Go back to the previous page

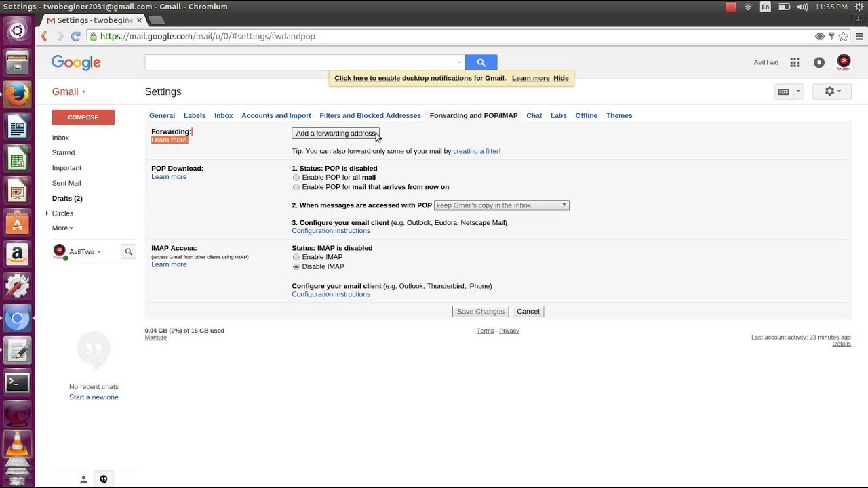point(44,36)
